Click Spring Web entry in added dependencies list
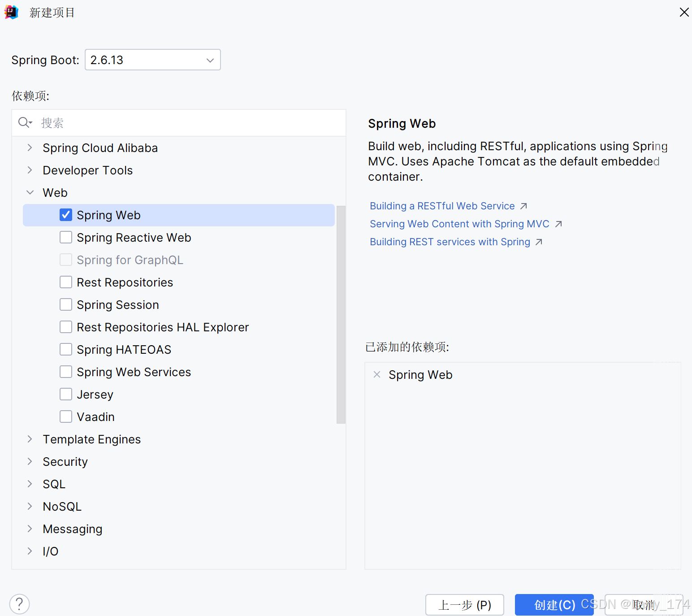This screenshot has width=692, height=616. tap(420, 375)
